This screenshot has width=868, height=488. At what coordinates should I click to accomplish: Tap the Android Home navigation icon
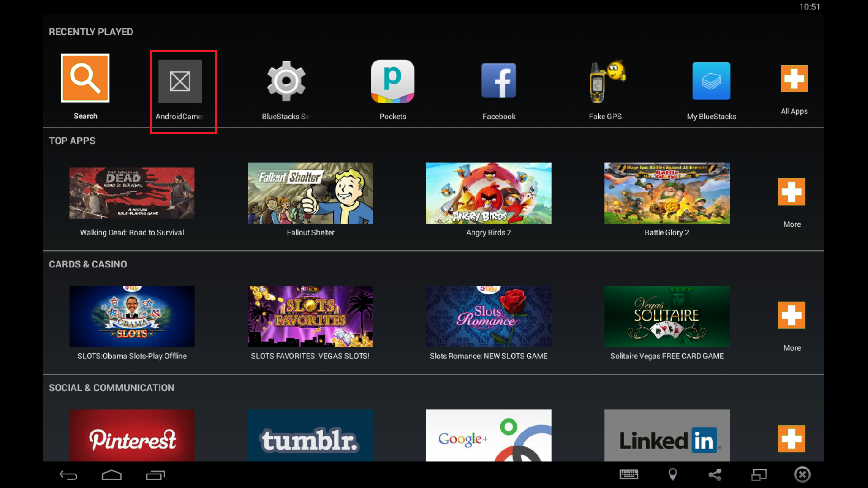[x=112, y=475]
